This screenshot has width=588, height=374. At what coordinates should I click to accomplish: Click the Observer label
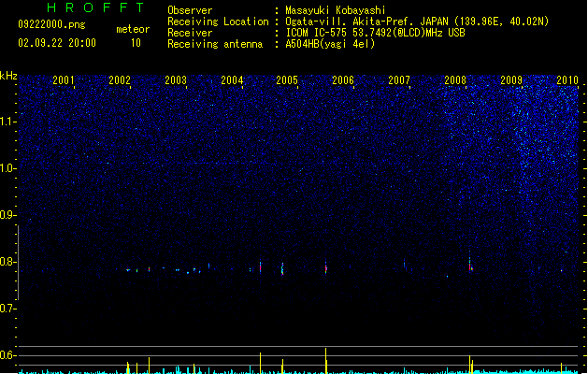pos(190,10)
